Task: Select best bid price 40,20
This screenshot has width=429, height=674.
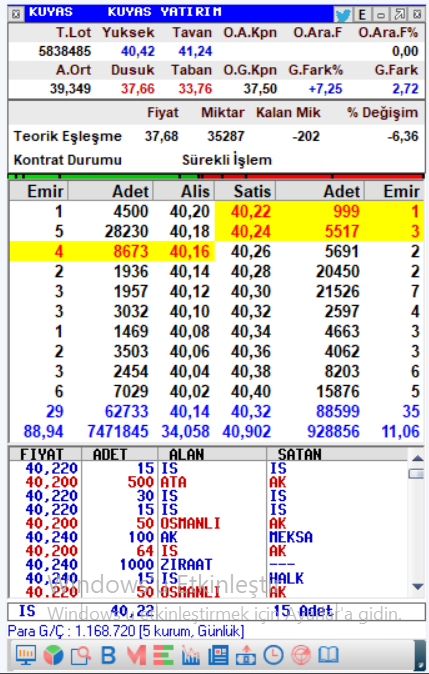Action: click(190, 211)
